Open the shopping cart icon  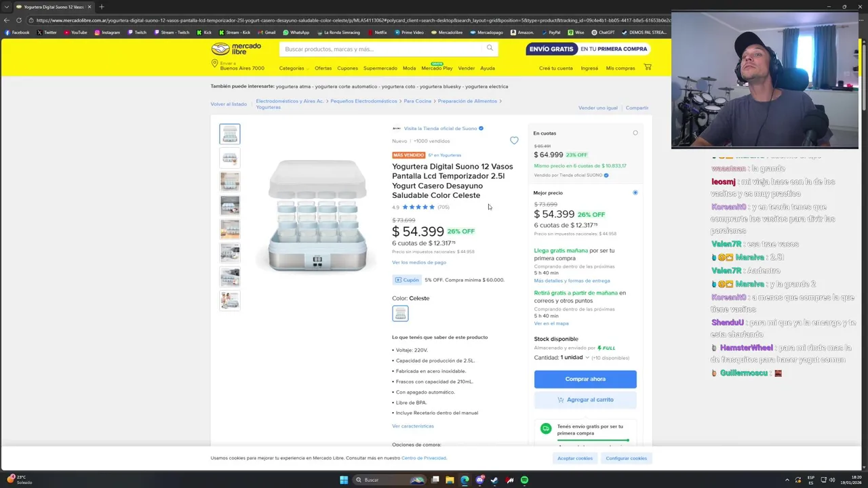tap(648, 67)
